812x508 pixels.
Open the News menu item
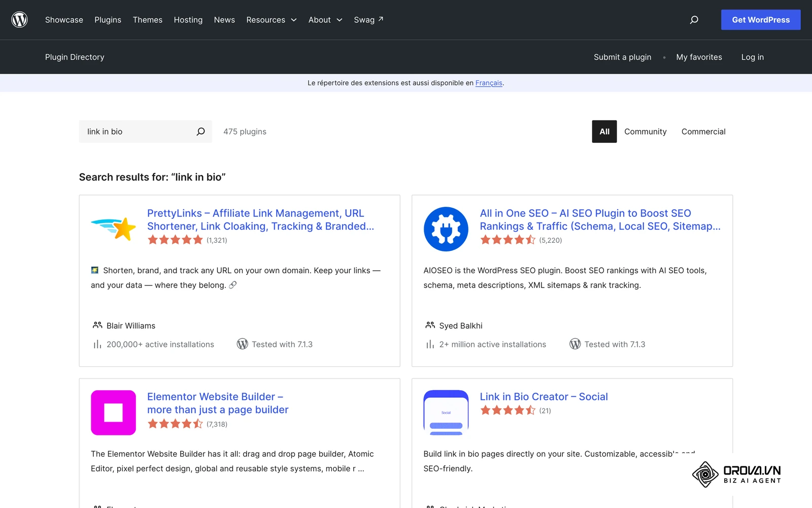[224, 20]
